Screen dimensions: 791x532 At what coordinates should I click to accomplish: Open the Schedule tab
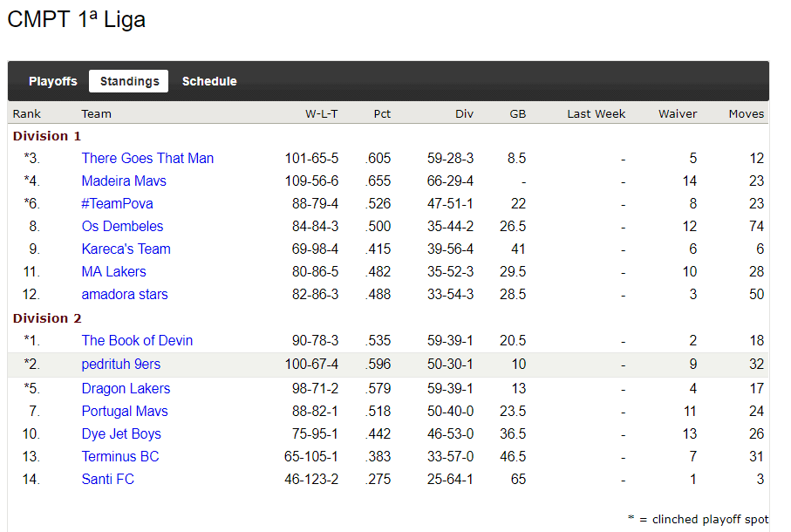point(209,81)
